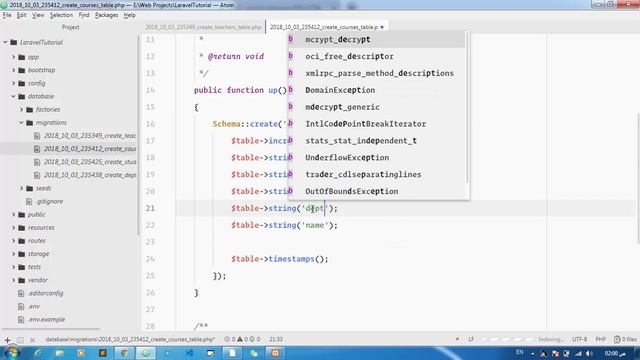Expand the bootstrap folder

[x=13, y=70]
